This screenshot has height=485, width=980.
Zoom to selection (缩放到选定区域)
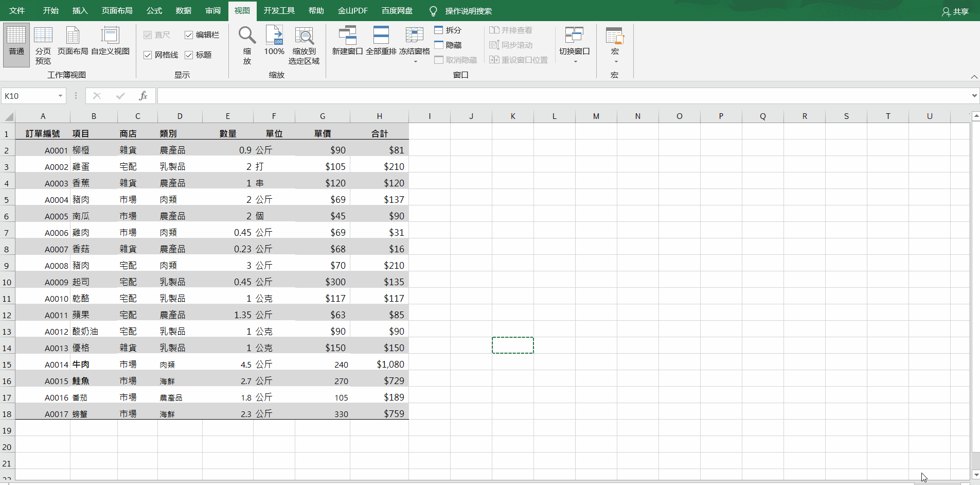304,44
